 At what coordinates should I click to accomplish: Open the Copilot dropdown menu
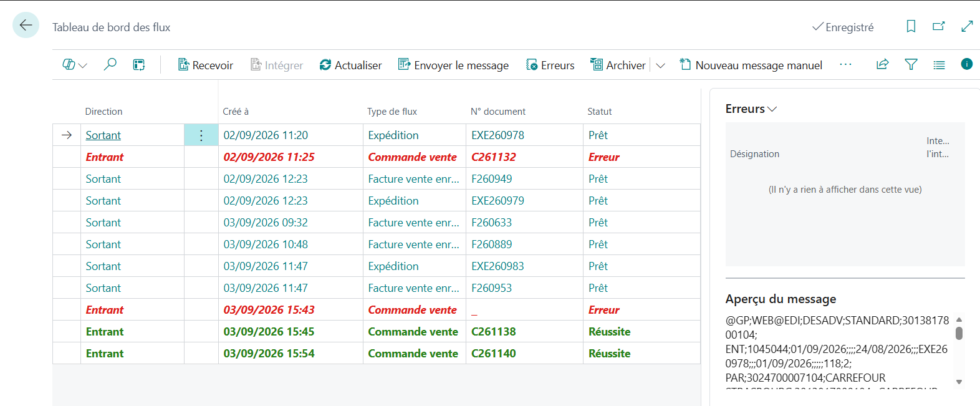(75, 64)
